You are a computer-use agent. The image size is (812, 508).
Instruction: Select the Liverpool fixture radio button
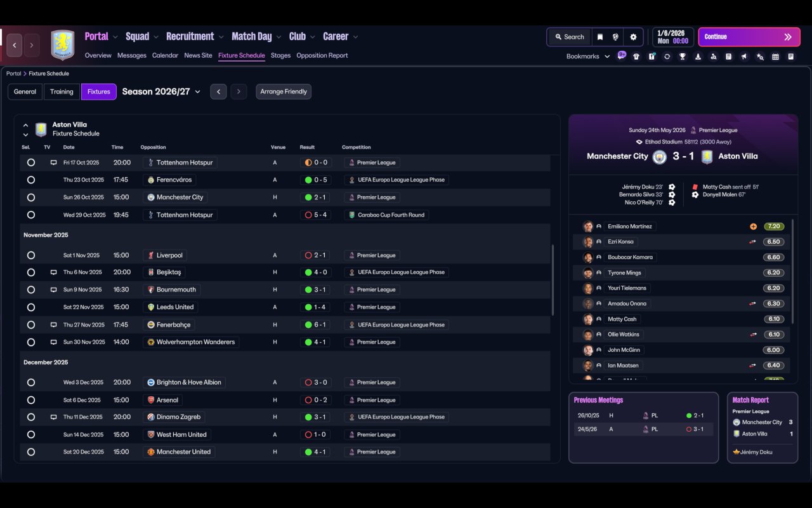click(31, 255)
